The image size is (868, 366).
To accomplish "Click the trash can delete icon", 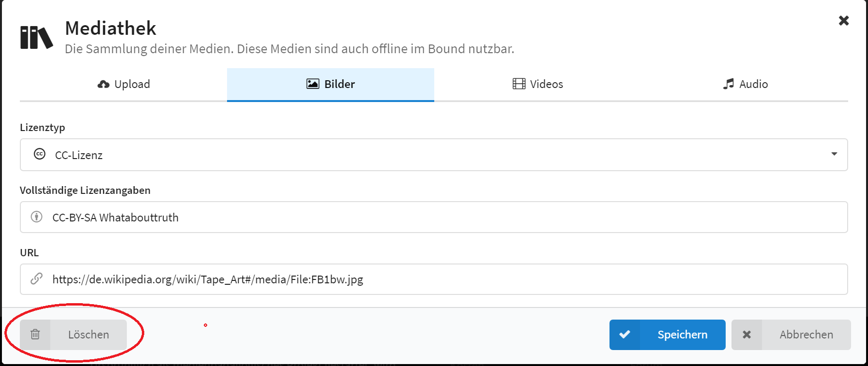I will tap(35, 335).
